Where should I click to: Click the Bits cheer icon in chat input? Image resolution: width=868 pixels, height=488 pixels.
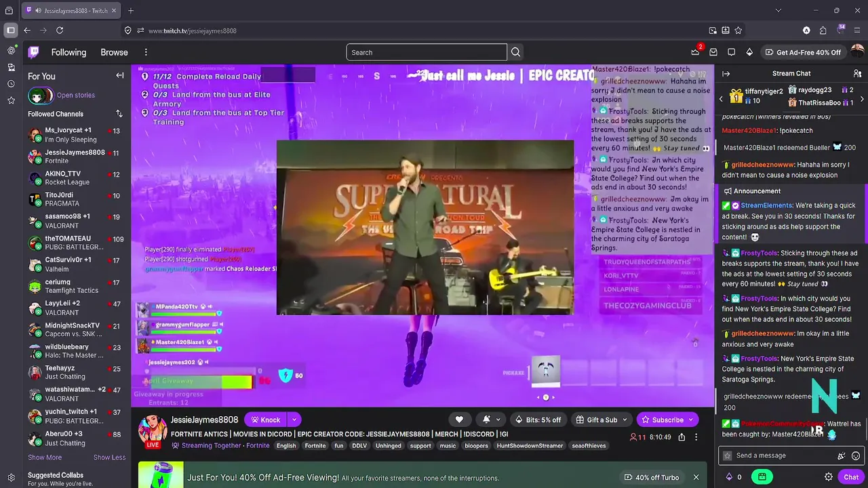(842, 456)
